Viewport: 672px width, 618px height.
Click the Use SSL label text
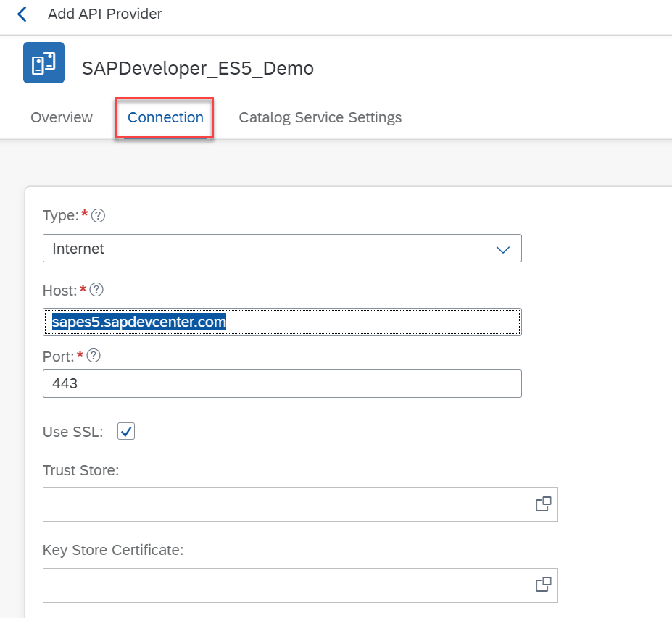(72, 432)
